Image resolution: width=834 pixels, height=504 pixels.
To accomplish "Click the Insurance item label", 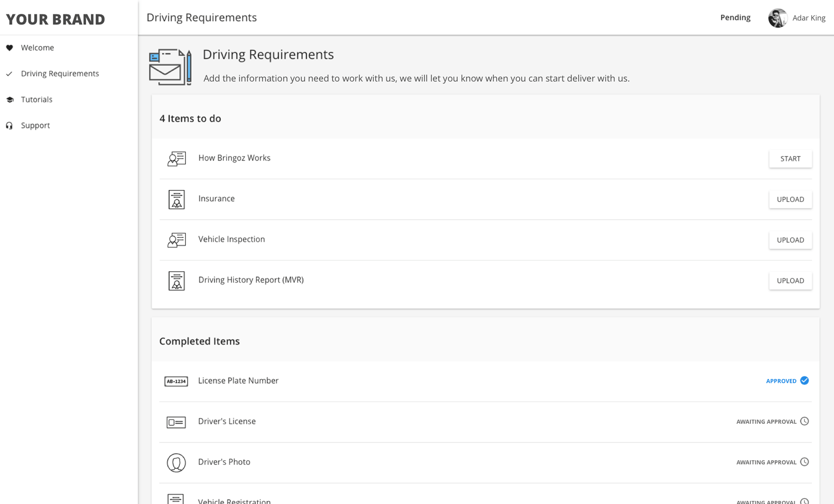I will (217, 199).
